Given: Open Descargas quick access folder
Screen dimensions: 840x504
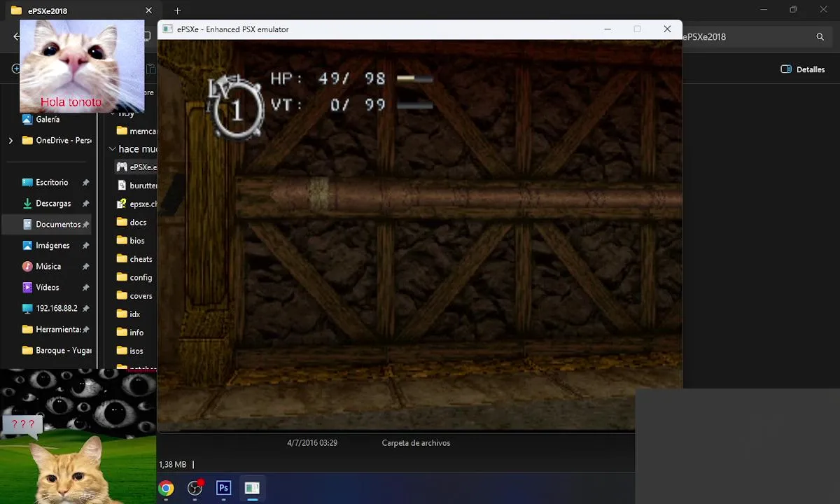Looking at the screenshot, I should pos(53,203).
